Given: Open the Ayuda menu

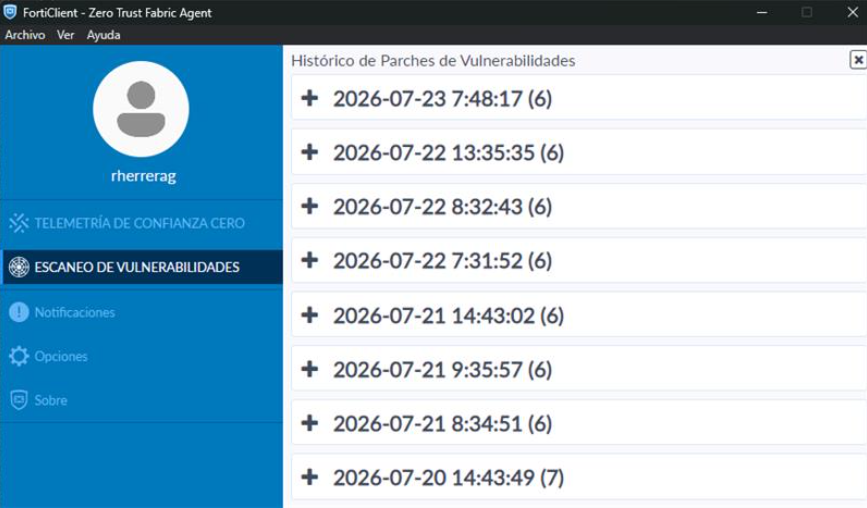Looking at the screenshot, I should (103, 35).
